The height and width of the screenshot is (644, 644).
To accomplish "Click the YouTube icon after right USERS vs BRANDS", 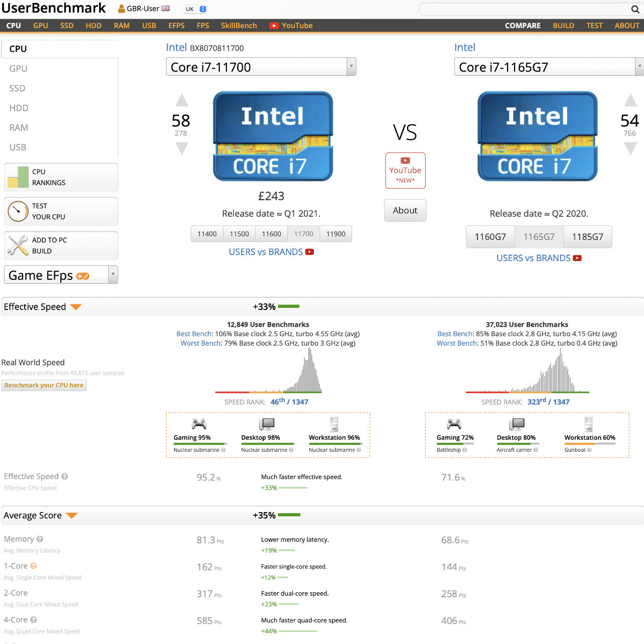I will coord(577,258).
